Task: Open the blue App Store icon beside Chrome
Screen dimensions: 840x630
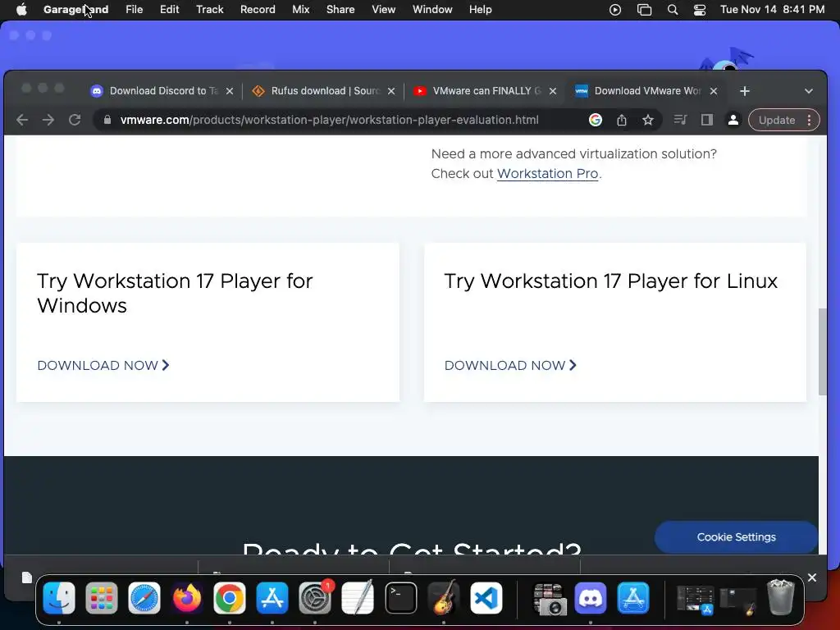Action: click(x=272, y=598)
